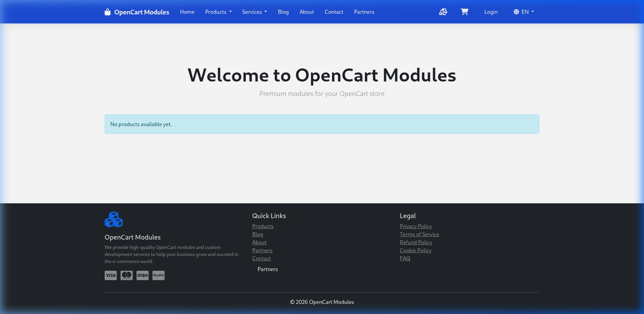The width and height of the screenshot is (644, 314).
Task: Visit the About link in the footer
Action: click(259, 243)
